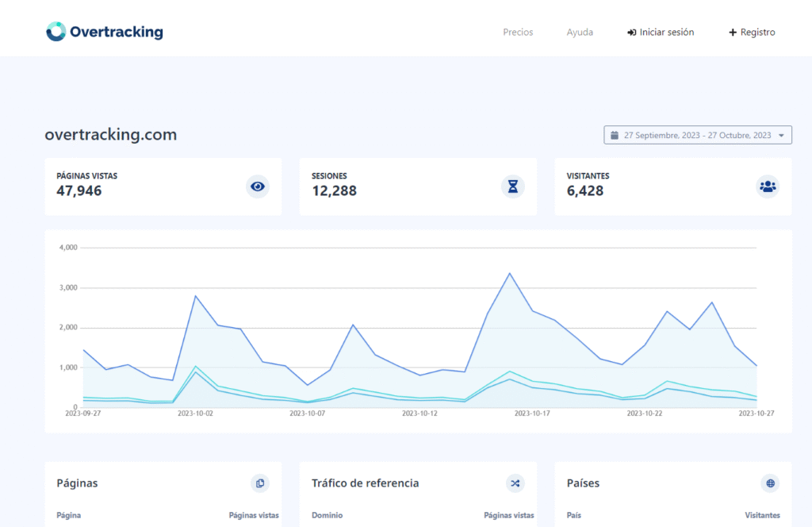
Task: Click the Overtracking logo icon
Action: 56,32
